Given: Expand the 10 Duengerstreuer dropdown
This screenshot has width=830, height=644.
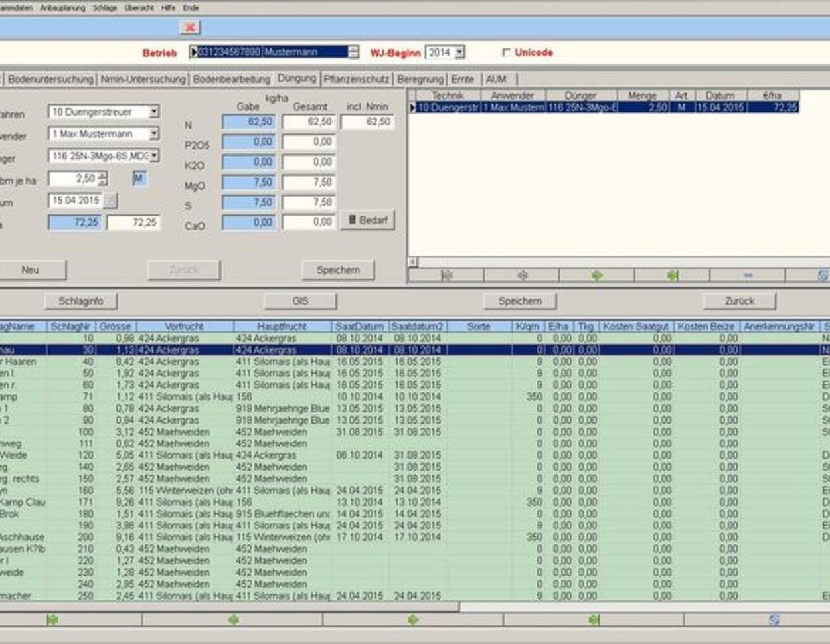Looking at the screenshot, I should (154, 112).
